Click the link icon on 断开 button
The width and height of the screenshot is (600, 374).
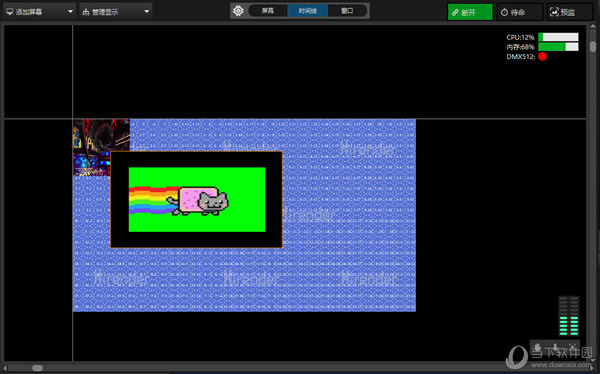click(455, 12)
